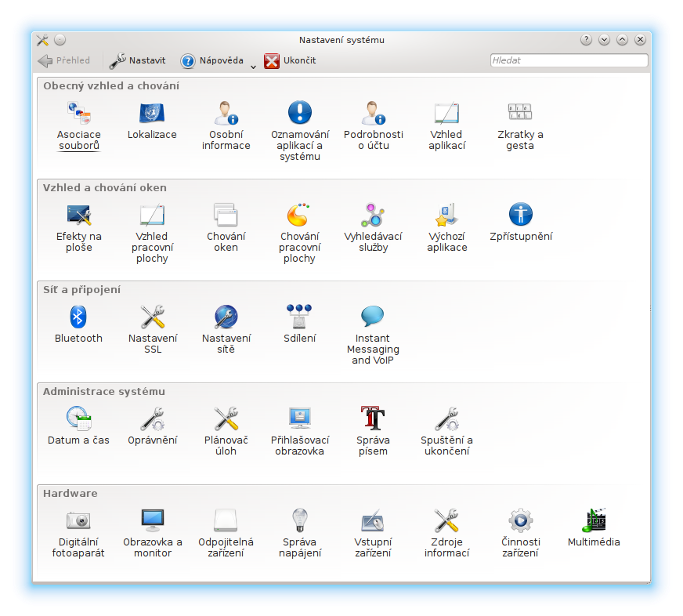Click the title bar round pin button
This screenshot has height=616, width=683.
(60, 40)
